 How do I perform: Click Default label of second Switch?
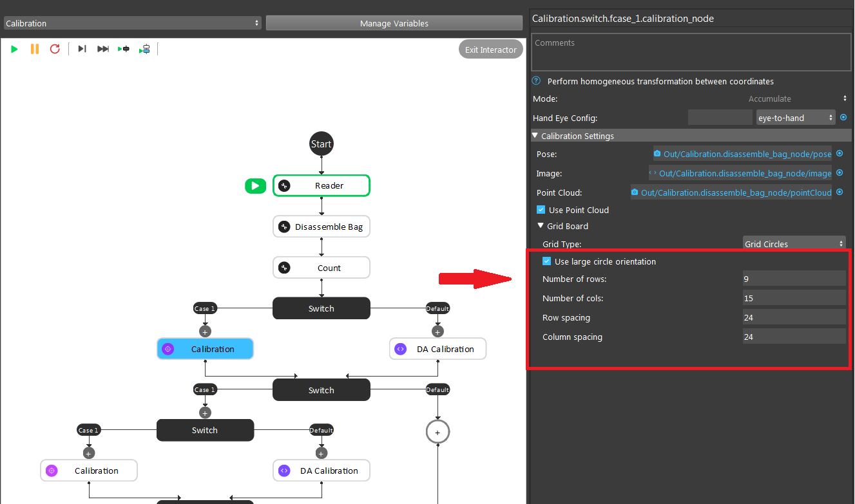437,389
